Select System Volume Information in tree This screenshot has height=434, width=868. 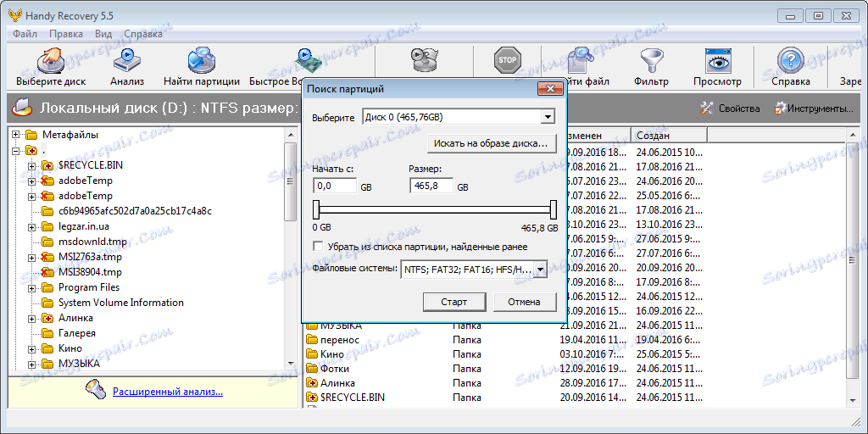pos(120,303)
